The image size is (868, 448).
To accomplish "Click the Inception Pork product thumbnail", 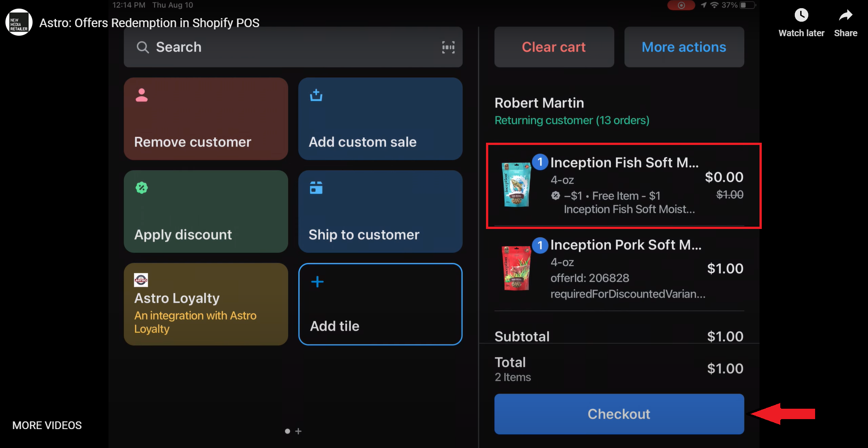I will (x=517, y=268).
